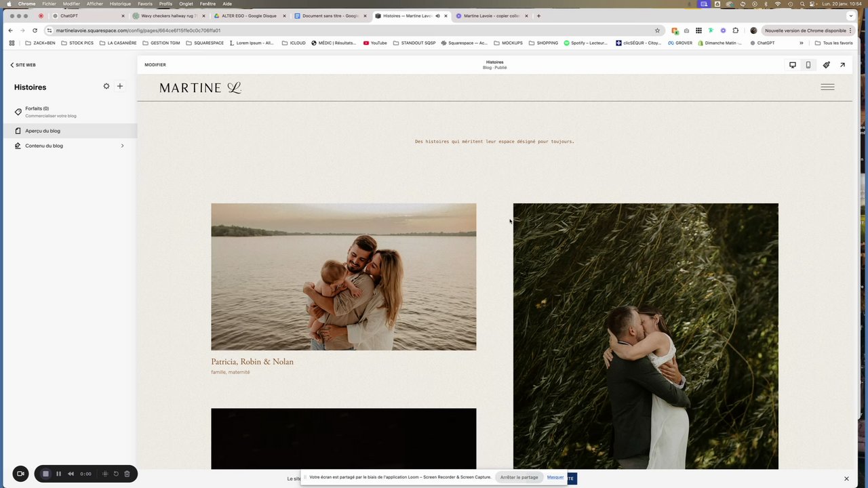Screen dimensions: 868x488
Task: Open the tab search chevron in Chrome
Action: (x=850, y=16)
